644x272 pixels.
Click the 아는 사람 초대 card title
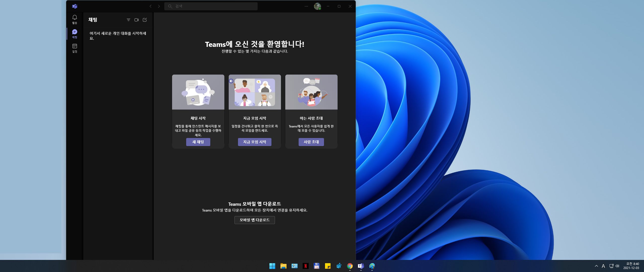tap(311, 118)
